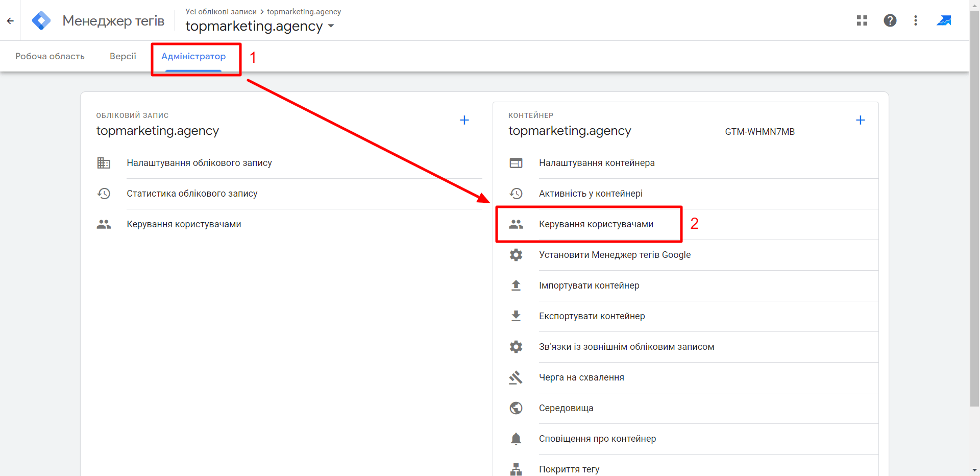Screen dimensions: 980x476
Task: Click the container user management people icon
Action: [516, 224]
